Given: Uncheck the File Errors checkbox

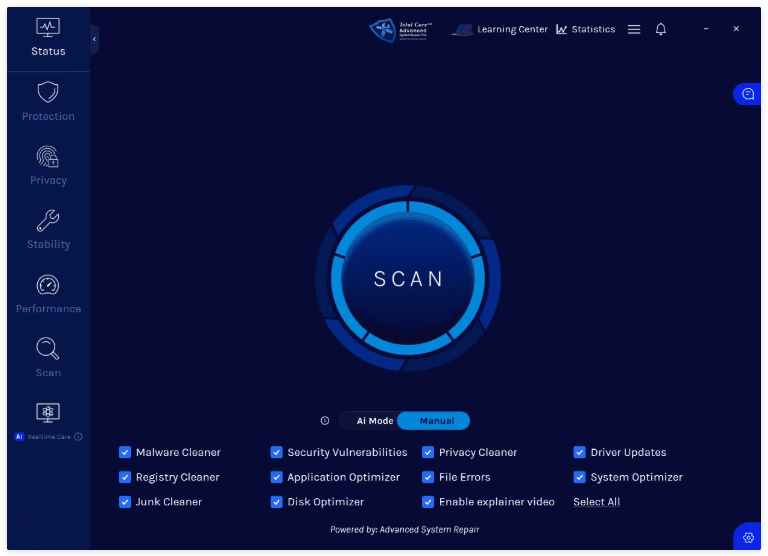Looking at the screenshot, I should coord(428,477).
